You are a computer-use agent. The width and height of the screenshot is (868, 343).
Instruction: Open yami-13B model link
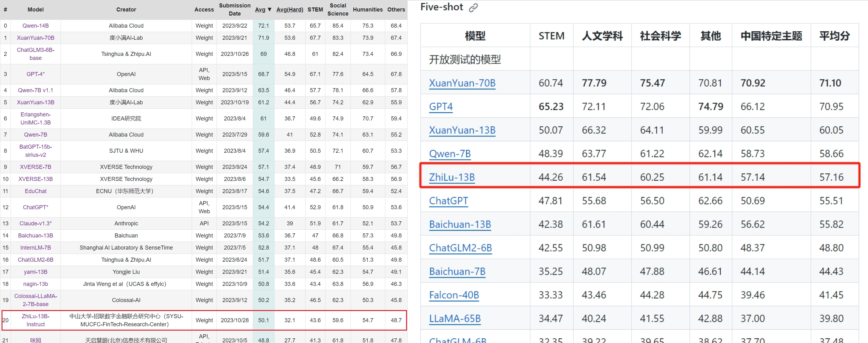pyautogui.click(x=36, y=272)
